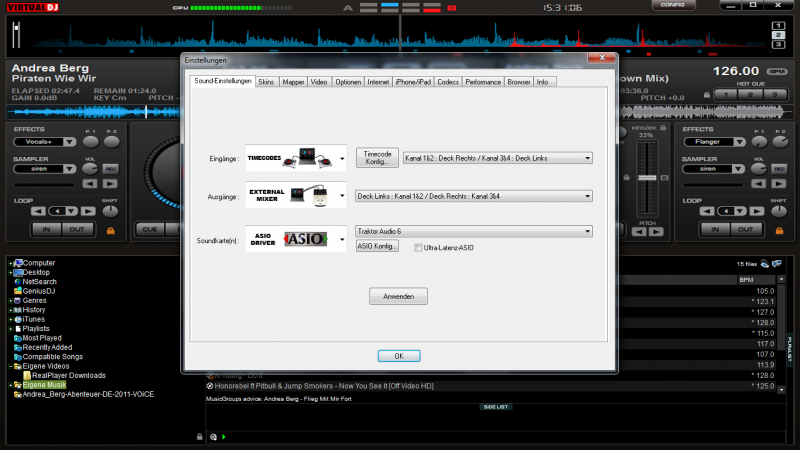The height and width of the screenshot is (450, 800).
Task: Select the NetSearch folder
Action: (x=39, y=282)
